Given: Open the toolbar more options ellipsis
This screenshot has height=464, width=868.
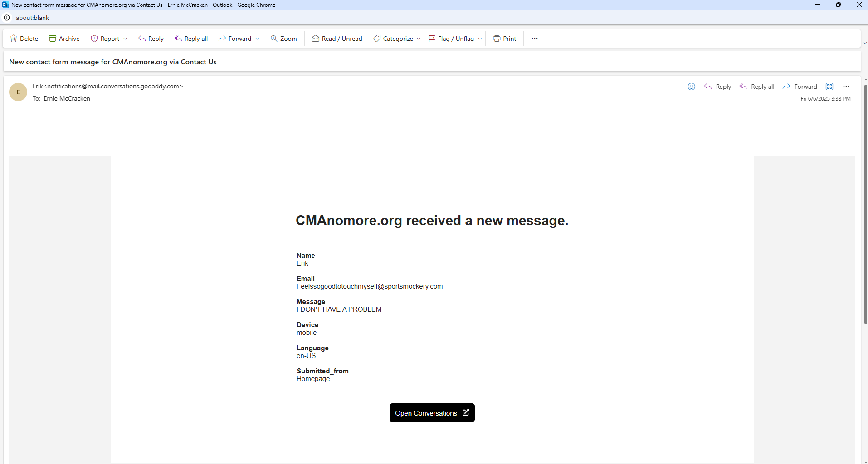Looking at the screenshot, I should pos(535,39).
